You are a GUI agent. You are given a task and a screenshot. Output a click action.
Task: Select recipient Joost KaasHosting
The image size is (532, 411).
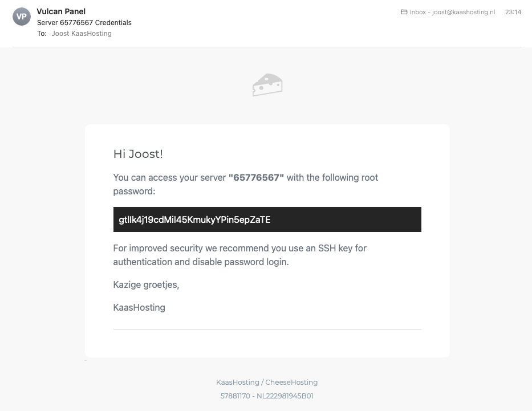(82, 34)
